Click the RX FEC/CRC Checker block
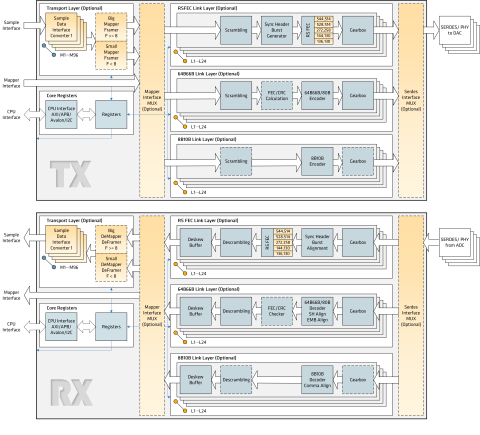This screenshot has height=435, width=480. (277, 311)
